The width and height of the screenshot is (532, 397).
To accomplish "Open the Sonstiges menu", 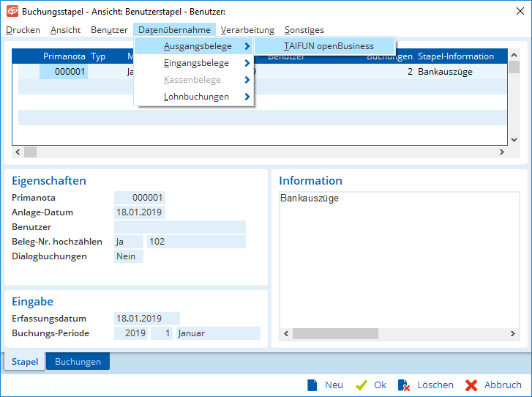I will coord(304,30).
